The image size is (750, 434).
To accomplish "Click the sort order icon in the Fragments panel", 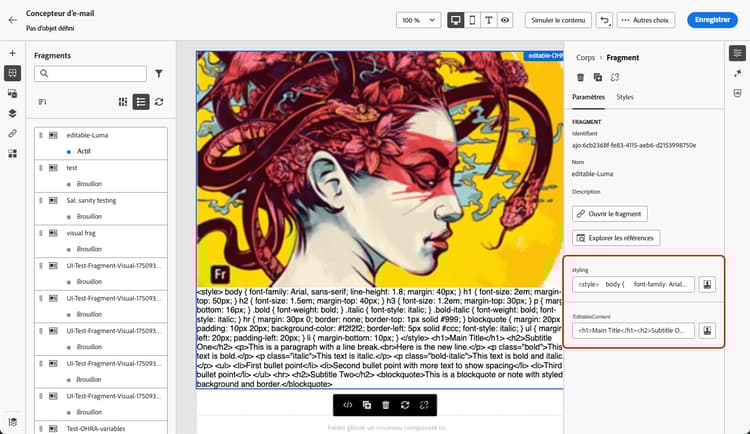I will click(42, 102).
